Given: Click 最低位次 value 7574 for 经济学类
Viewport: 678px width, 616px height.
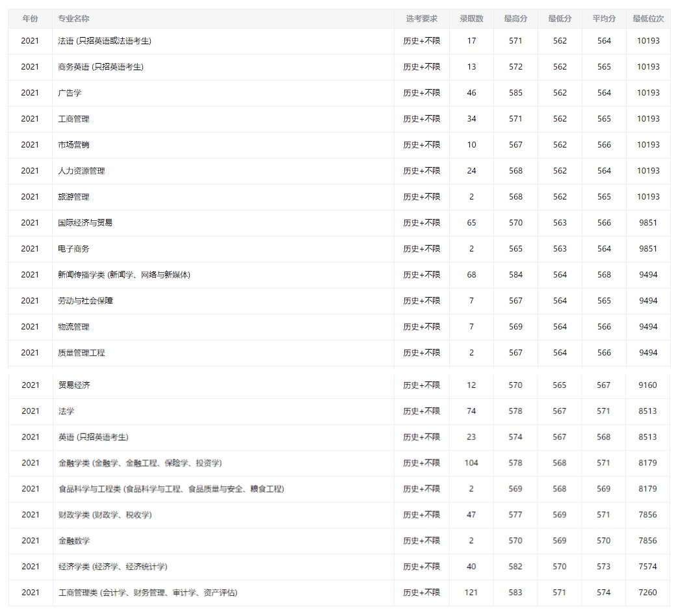Looking at the screenshot, I should [x=648, y=567].
